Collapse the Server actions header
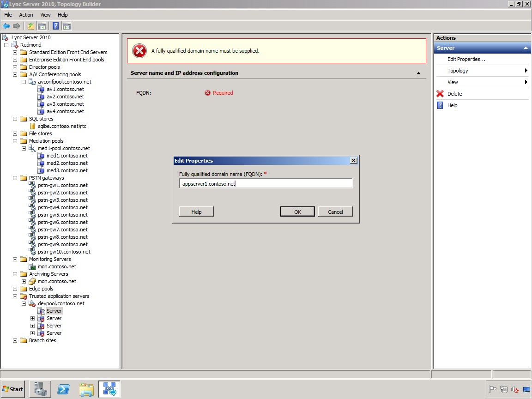The image size is (532, 399). click(526, 48)
